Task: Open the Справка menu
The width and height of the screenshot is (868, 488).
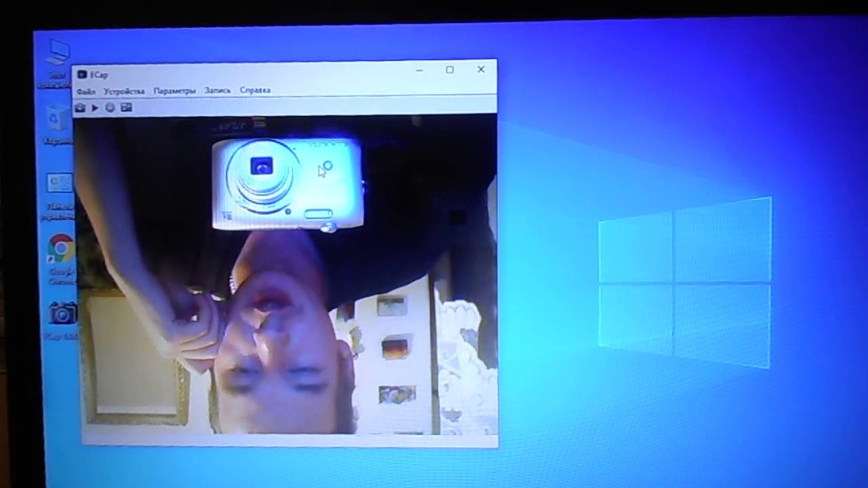Action: (x=255, y=90)
